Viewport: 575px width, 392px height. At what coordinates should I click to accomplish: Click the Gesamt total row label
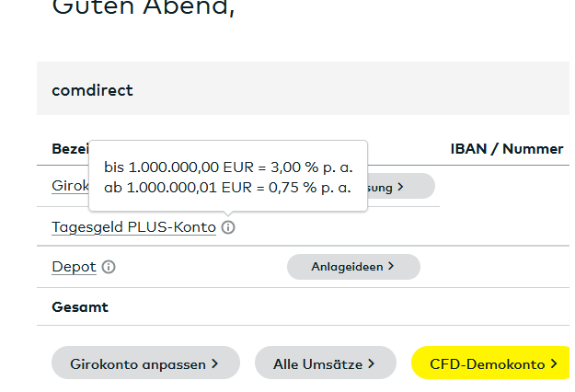tap(80, 307)
